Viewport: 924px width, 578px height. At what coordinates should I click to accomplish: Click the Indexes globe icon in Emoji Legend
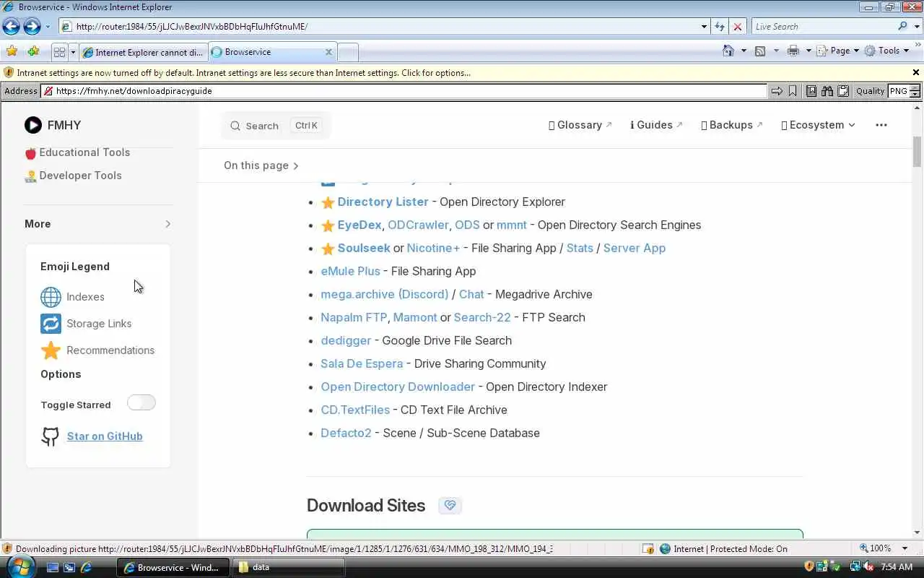[51, 297]
